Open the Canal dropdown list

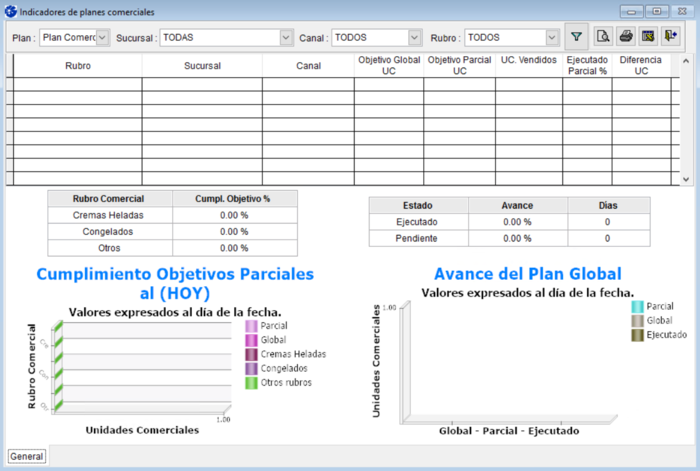415,37
